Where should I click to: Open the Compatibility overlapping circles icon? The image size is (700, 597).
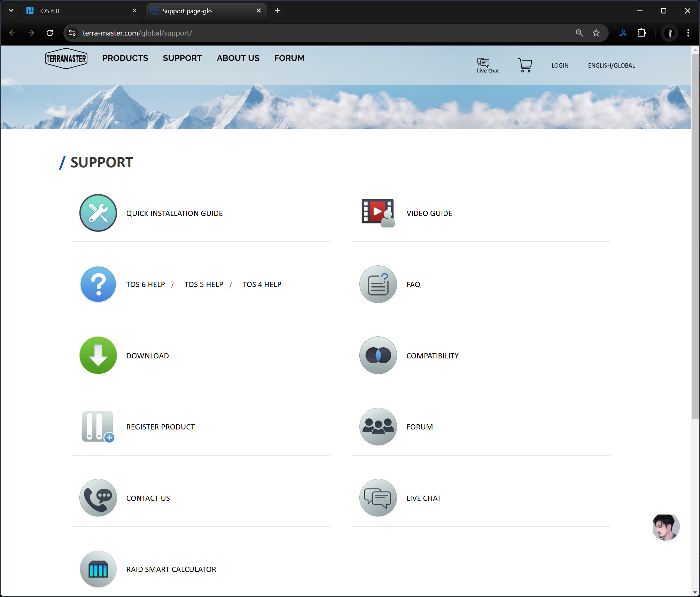[378, 355]
